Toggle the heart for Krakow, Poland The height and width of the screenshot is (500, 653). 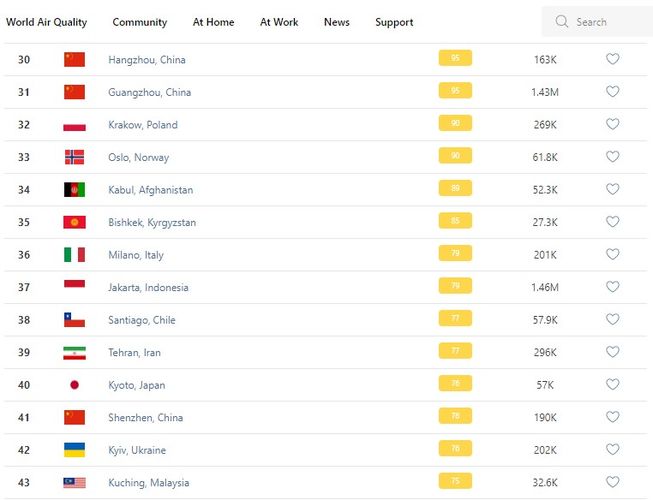[x=613, y=125]
